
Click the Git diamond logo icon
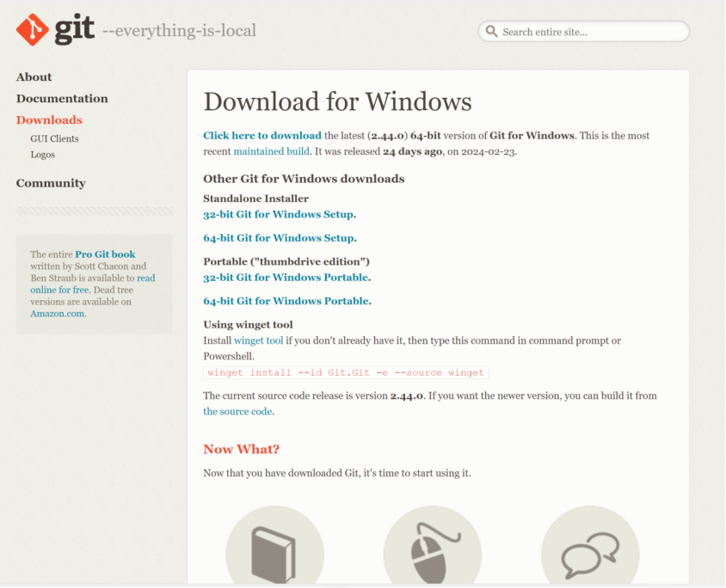33,29
